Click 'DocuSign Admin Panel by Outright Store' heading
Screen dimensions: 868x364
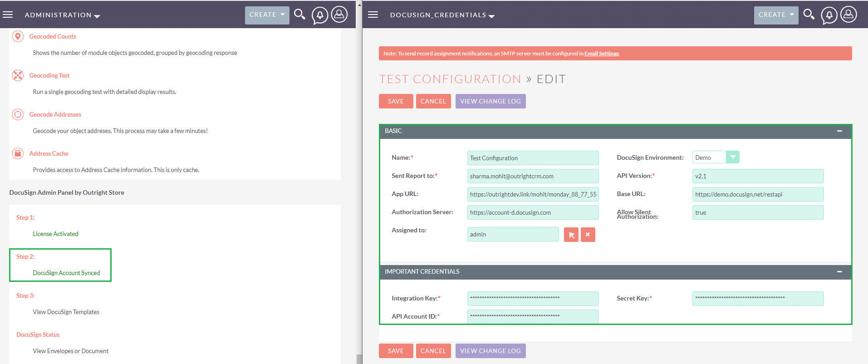(x=67, y=192)
